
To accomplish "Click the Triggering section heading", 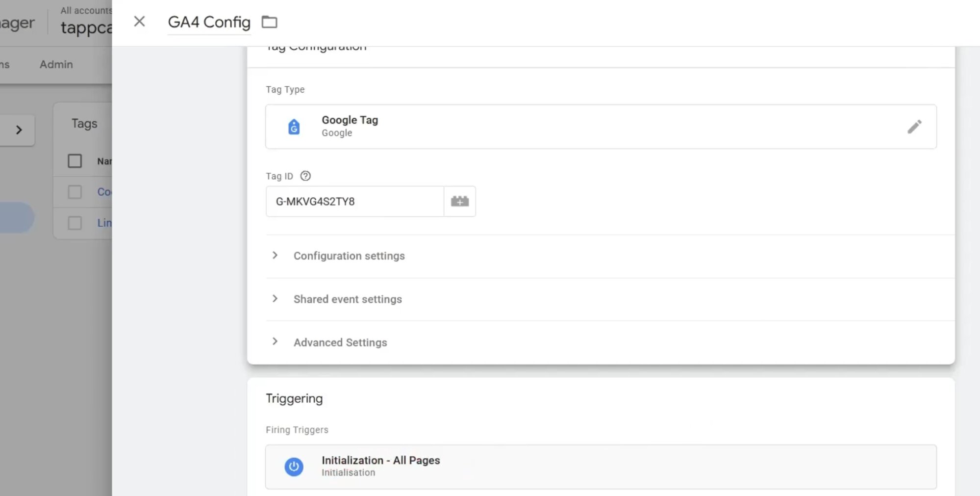I will 294,398.
